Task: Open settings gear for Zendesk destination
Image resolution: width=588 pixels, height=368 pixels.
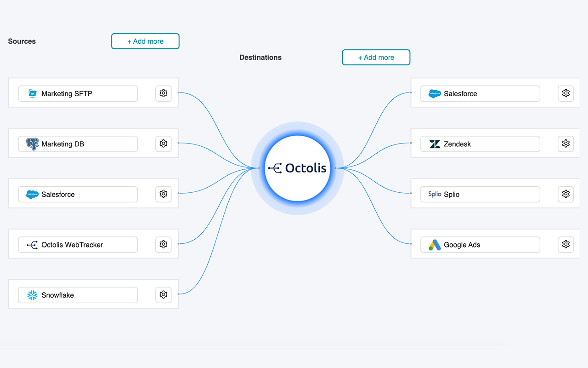Action: click(566, 144)
